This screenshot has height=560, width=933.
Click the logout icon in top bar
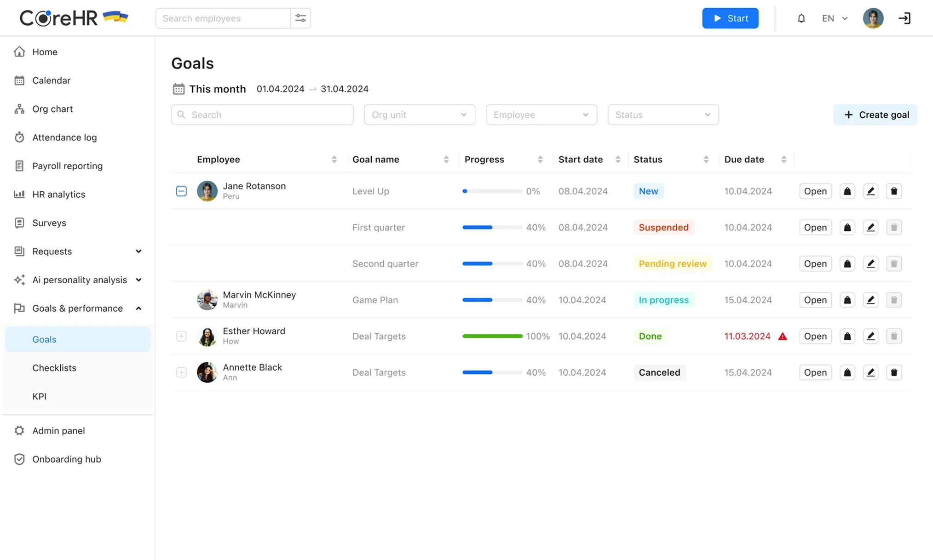pos(904,18)
